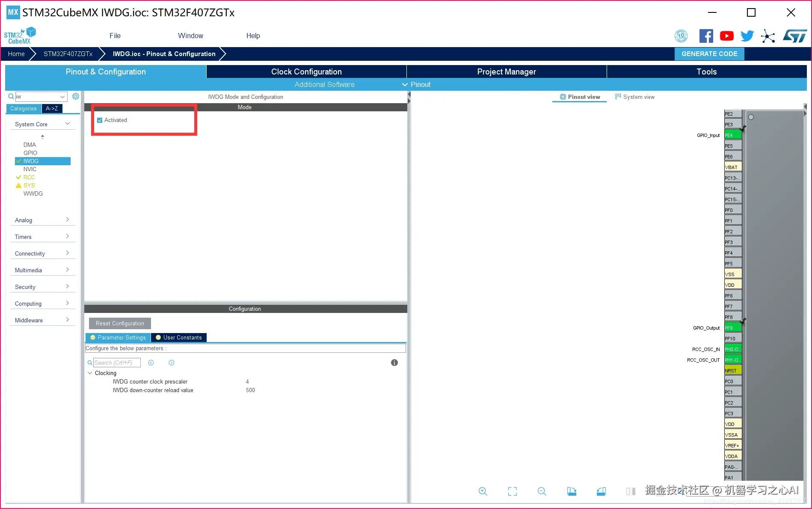
Task: Open the Pinout dropdown menu
Action: pos(416,84)
